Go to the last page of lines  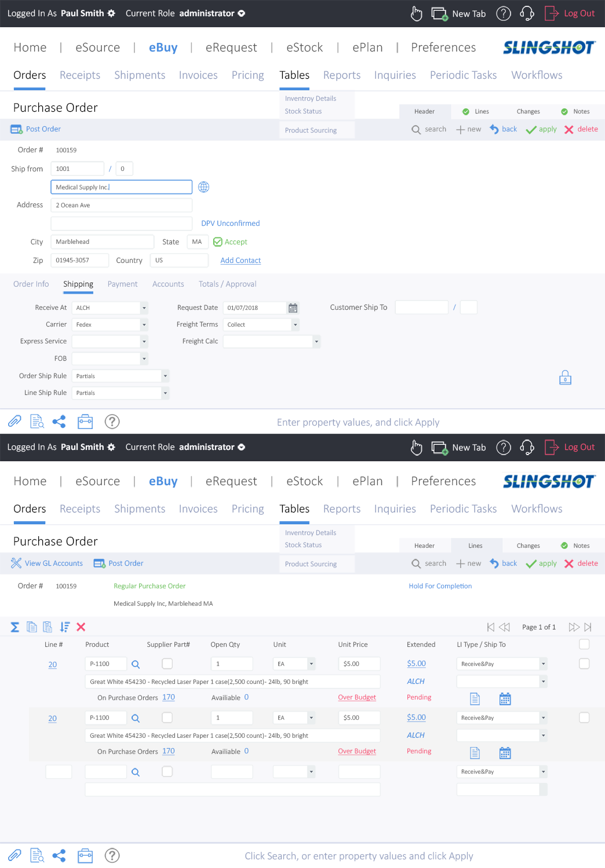(x=588, y=627)
